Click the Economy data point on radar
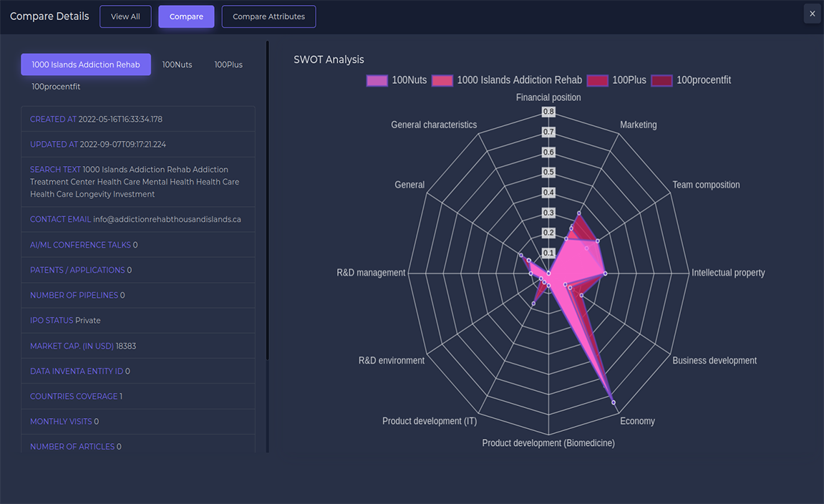824x504 pixels. 614,403
